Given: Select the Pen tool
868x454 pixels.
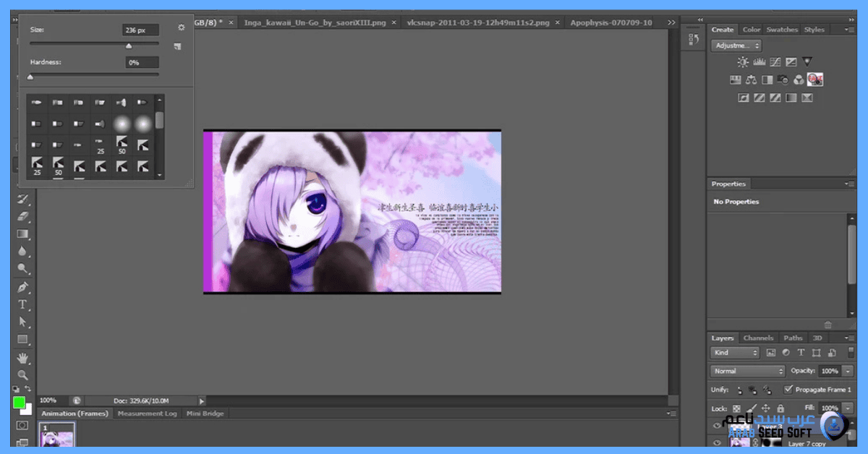Looking at the screenshot, I should pos(22,287).
